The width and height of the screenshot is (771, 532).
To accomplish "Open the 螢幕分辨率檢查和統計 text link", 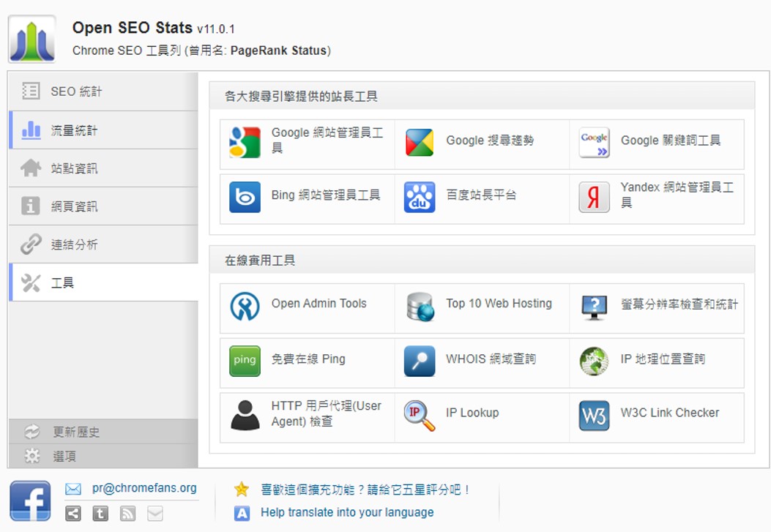I will [679, 304].
